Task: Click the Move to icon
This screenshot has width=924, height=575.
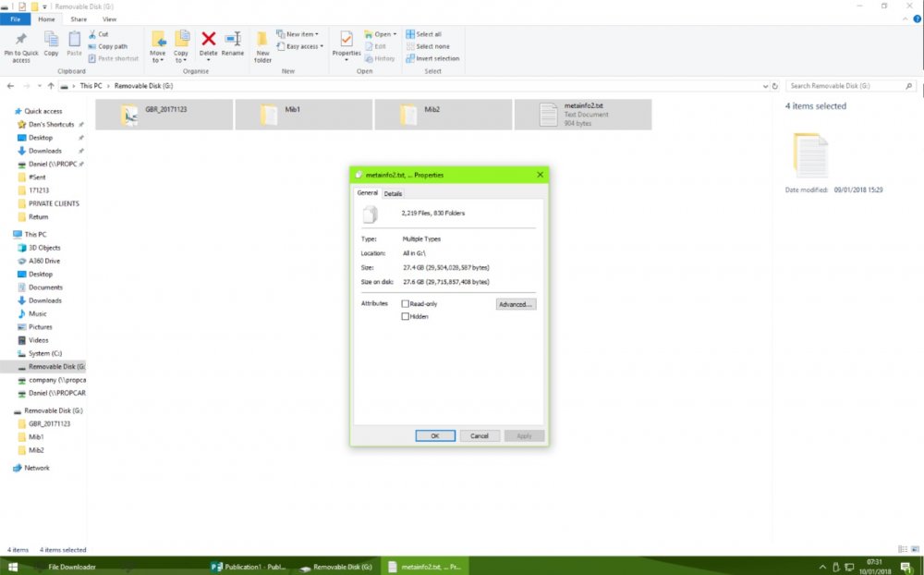Action: click(x=158, y=40)
